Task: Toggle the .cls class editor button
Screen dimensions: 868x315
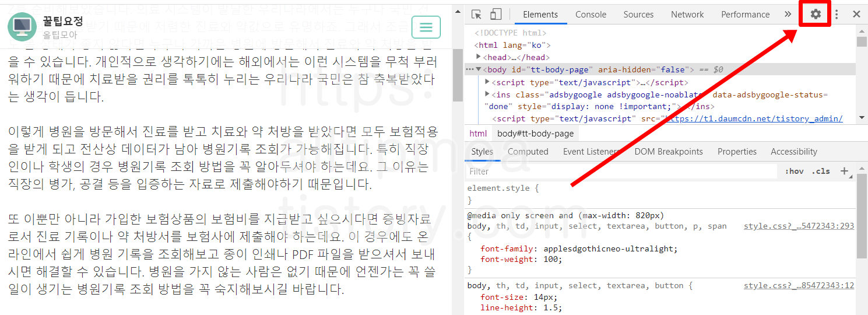Action: click(821, 171)
